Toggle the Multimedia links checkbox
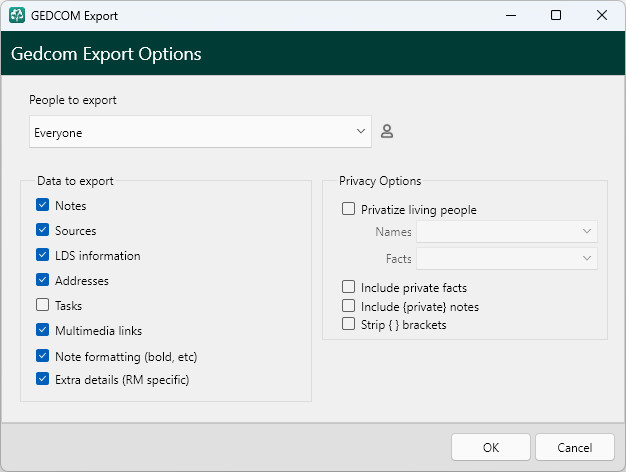Screen dimensions: 626x472 (42, 330)
